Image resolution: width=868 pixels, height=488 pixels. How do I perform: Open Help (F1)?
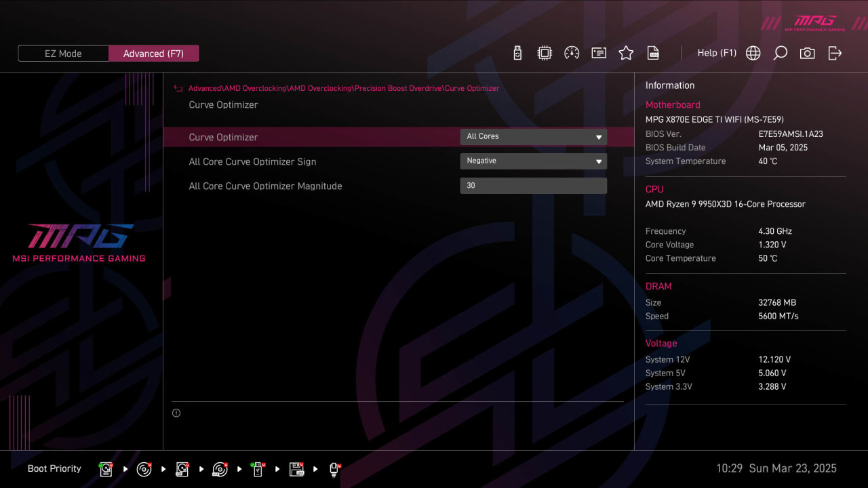pos(717,53)
